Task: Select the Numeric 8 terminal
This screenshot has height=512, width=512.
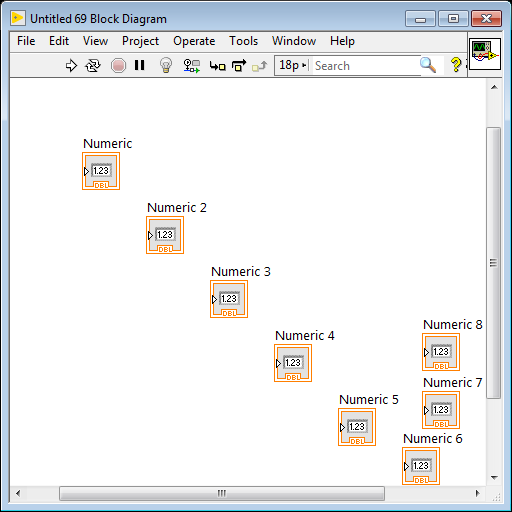Action: pyautogui.click(x=441, y=352)
